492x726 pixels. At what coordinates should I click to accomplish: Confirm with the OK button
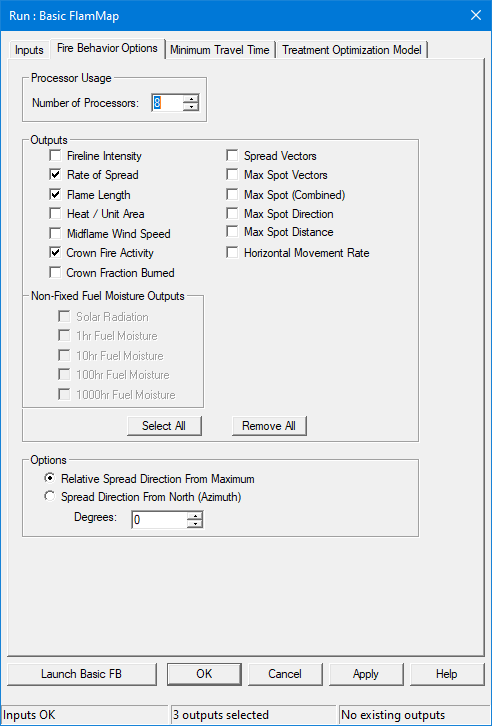click(x=204, y=674)
